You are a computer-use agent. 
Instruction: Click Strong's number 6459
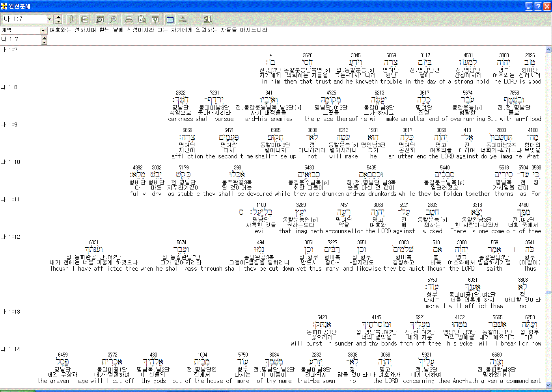point(63,355)
